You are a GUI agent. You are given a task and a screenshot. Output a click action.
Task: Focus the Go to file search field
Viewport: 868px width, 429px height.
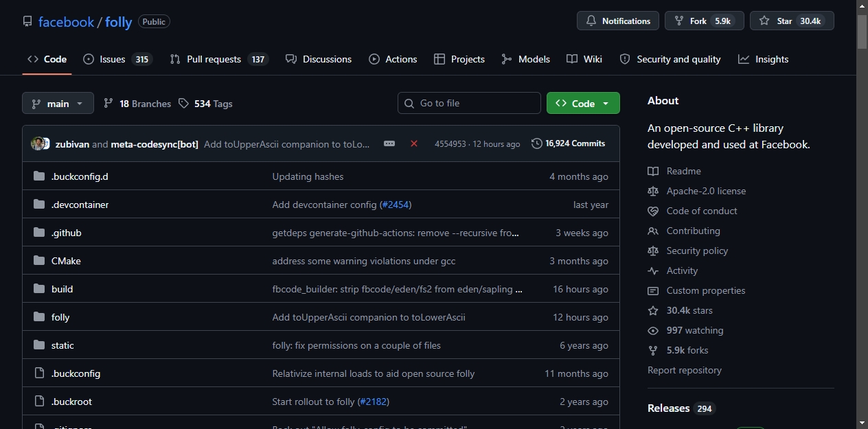pyautogui.click(x=469, y=103)
